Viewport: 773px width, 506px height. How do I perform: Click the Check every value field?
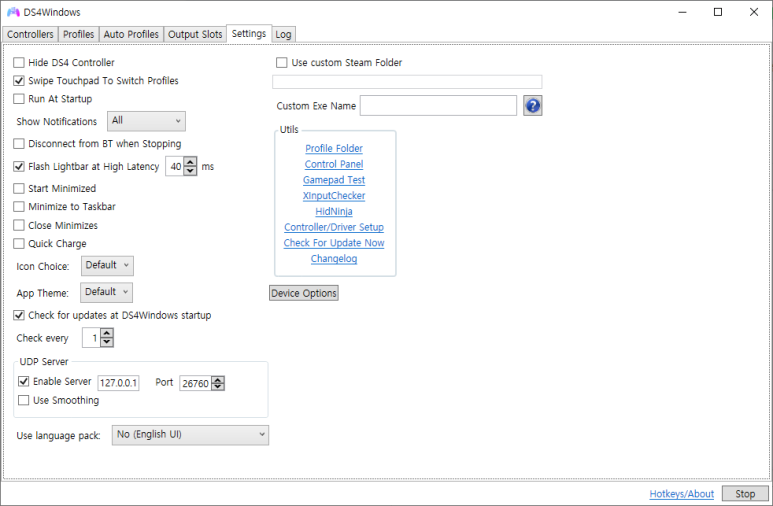pos(92,338)
